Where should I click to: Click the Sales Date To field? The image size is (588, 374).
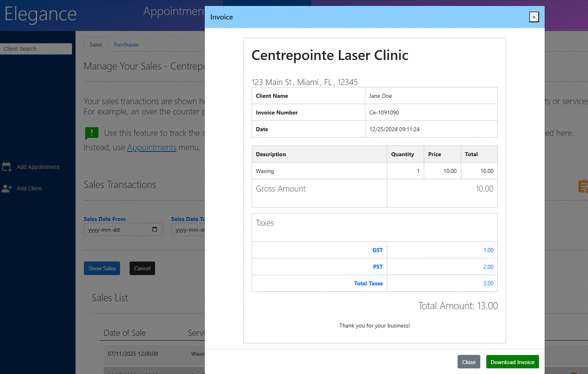click(x=188, y=230)
